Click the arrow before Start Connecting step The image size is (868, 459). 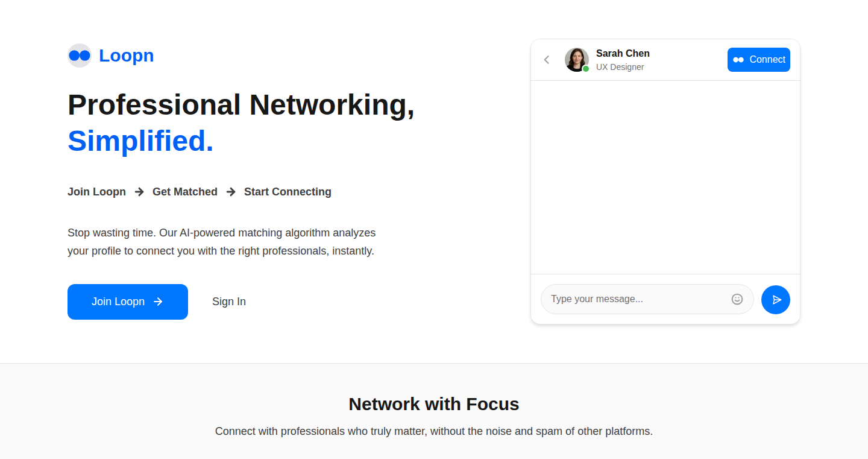231,192
